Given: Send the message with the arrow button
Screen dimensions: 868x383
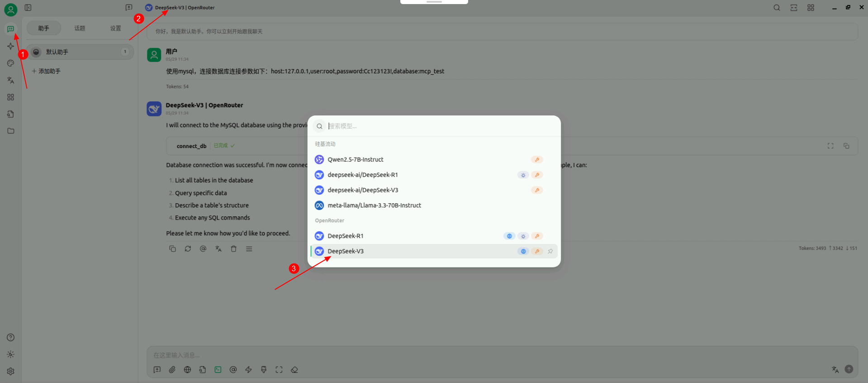Looking at the screenshot, I should 849,369.
